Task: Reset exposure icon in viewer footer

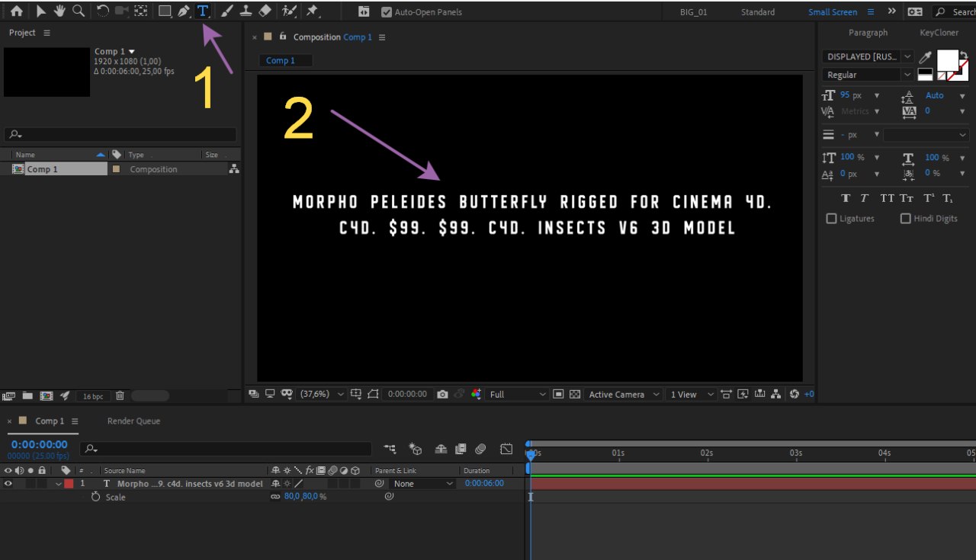Action: pos(795,394)
